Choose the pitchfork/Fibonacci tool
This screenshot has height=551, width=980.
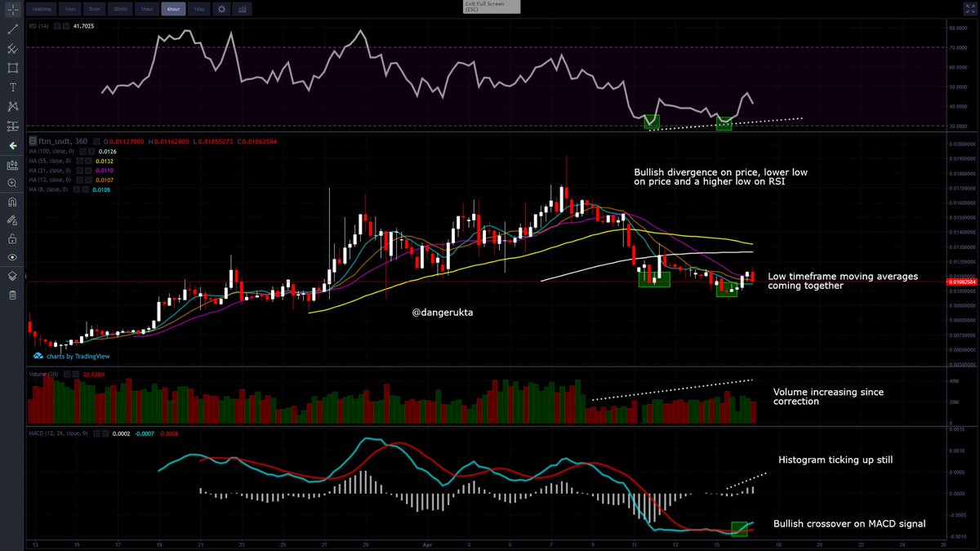12,49
